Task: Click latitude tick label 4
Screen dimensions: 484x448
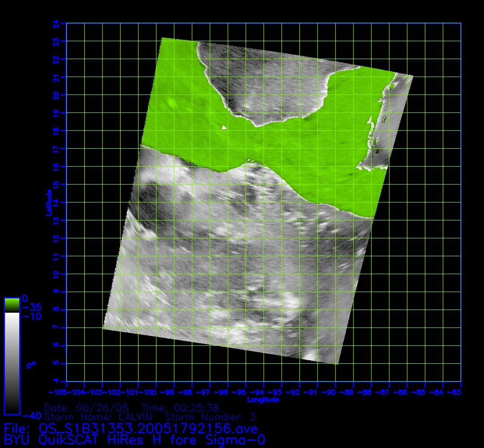Action: pyautogui.click(x=56, y=381)
